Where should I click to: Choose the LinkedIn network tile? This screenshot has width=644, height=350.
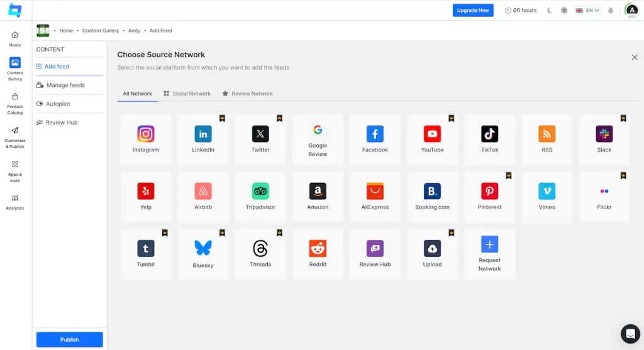click(203, 139)
